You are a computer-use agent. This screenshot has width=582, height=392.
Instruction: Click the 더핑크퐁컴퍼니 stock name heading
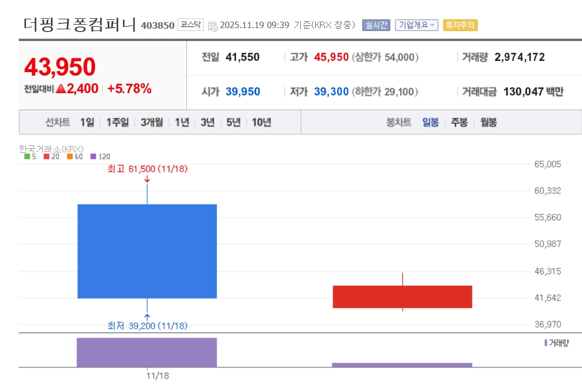[x=80, y=24]
